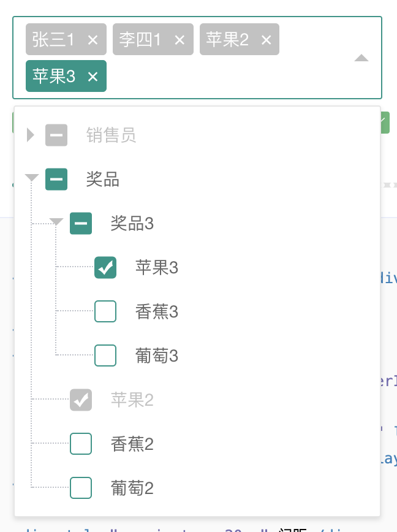
Task: Click the 香蕉3 label text
Action: (x=157, y=311)
